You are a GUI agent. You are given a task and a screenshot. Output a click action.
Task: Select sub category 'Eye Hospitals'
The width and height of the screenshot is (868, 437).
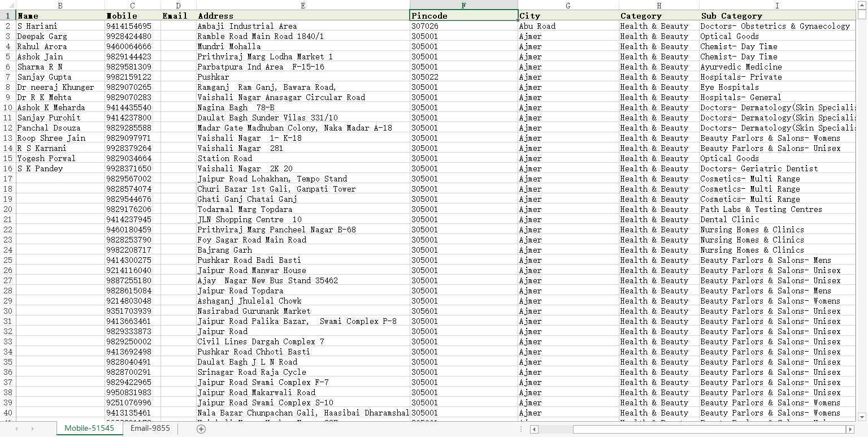coord(778,87)
